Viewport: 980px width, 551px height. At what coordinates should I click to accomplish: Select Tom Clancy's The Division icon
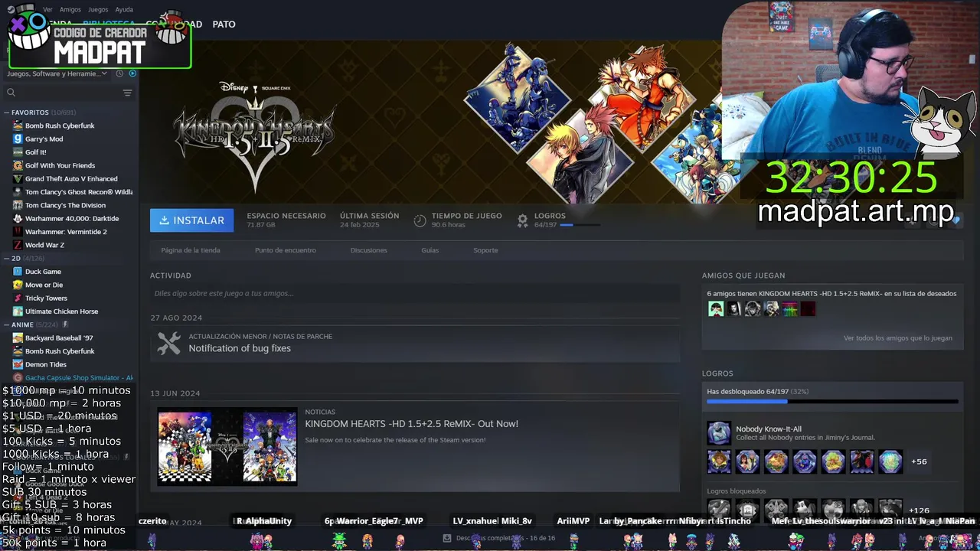click(18, 205)
